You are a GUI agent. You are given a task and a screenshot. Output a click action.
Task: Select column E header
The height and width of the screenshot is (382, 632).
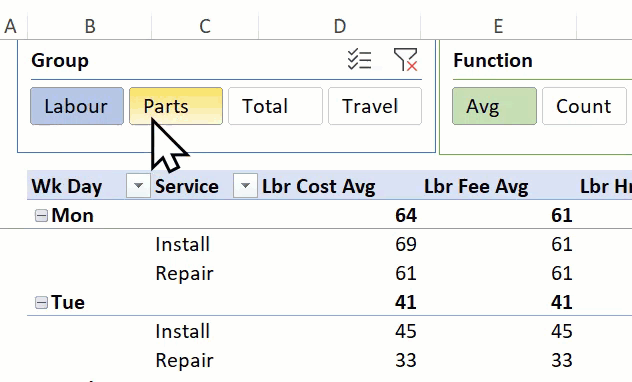(x=498, y=26)
